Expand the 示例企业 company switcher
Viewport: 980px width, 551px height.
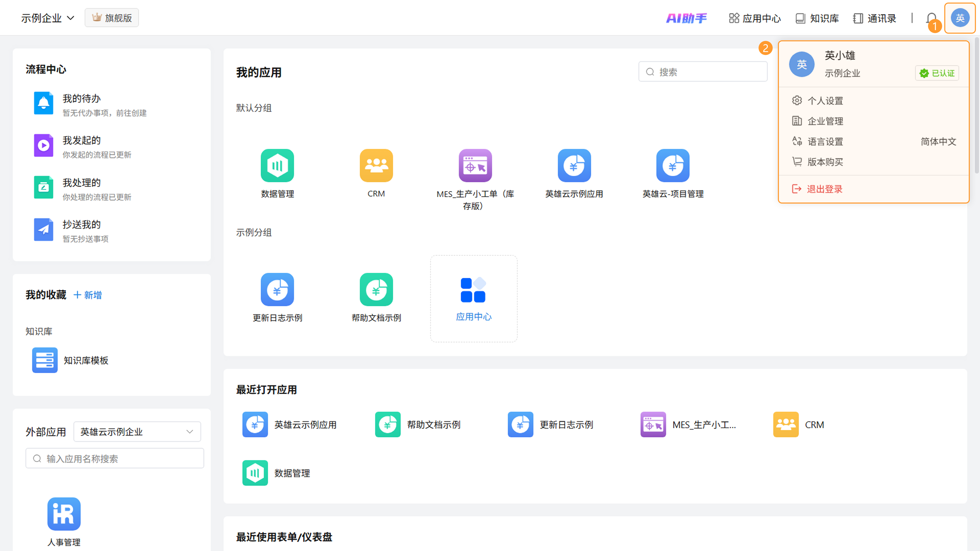pos(47,18)
